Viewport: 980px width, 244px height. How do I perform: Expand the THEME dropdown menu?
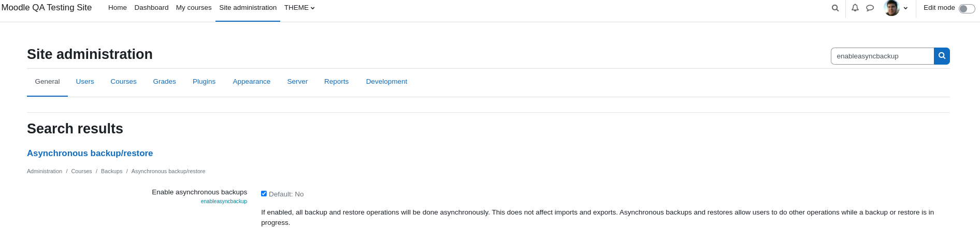[x=299, y=8]
